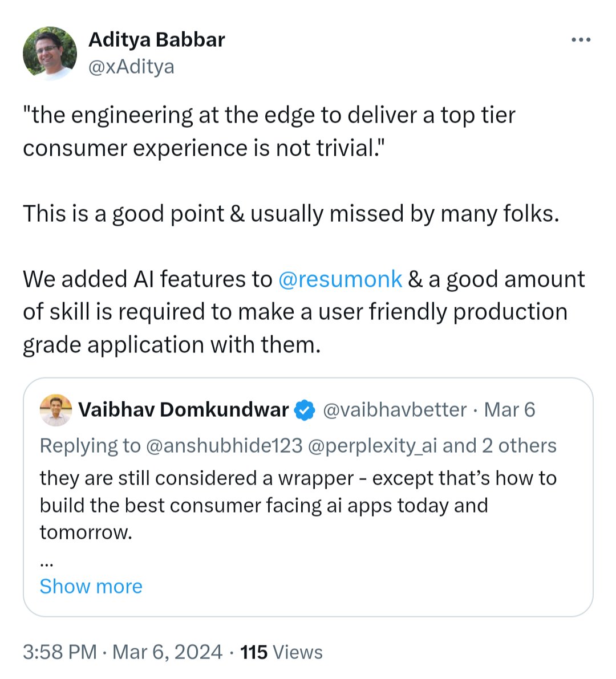Click the Aditya Babbar display name
The width and height of the screenshot is (616, 679).
157,39
